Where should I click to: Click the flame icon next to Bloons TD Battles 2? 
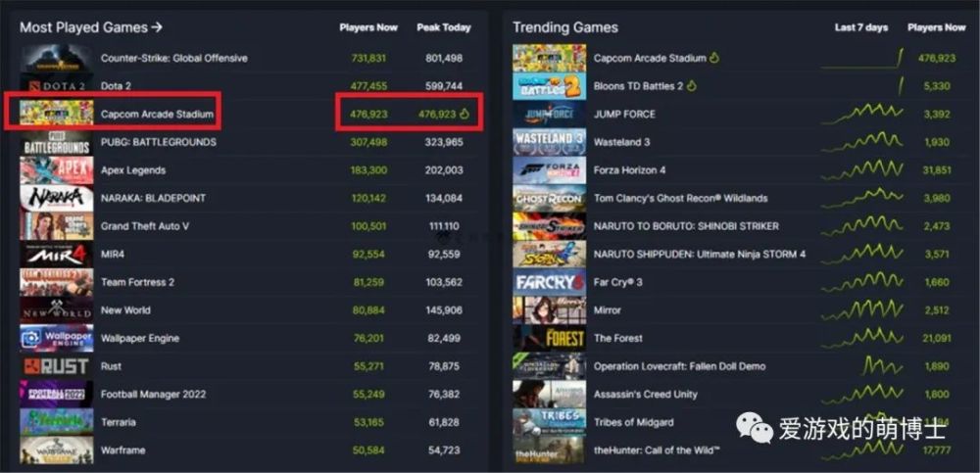pos(692,85)
